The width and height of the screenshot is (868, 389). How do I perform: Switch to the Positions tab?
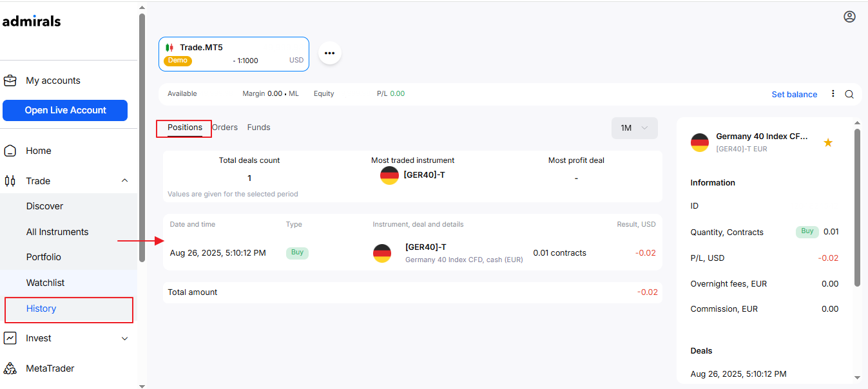pos(185,128)
